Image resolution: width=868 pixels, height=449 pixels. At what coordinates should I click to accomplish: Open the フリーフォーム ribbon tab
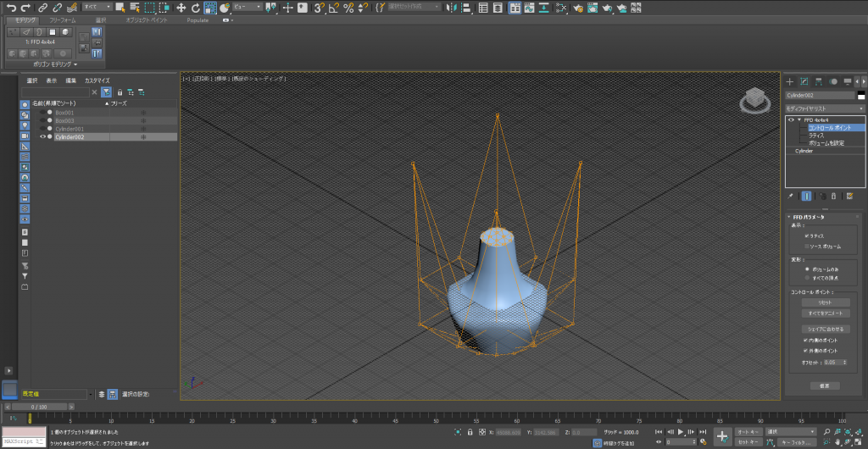point(61,19)
